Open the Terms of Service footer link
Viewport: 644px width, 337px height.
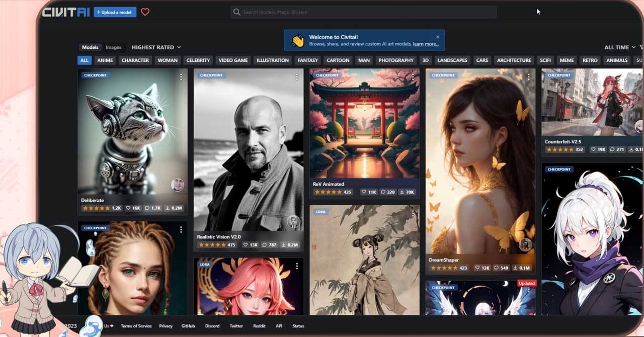(x=136, y=326)
